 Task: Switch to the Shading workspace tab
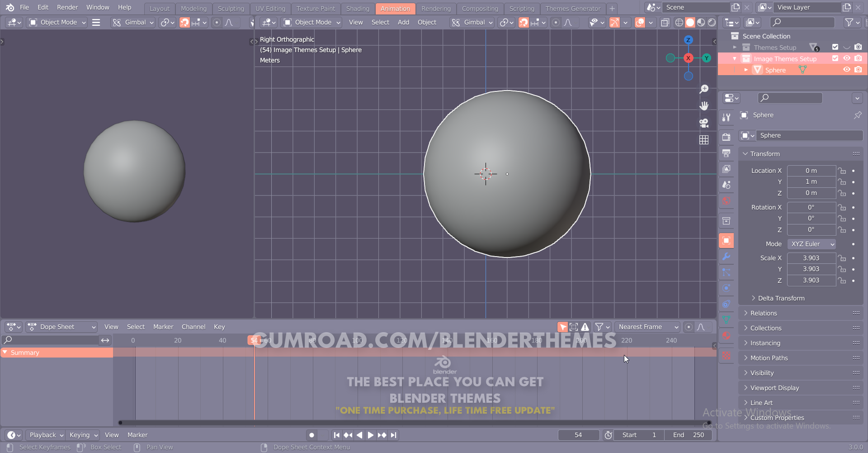[358, 9]
